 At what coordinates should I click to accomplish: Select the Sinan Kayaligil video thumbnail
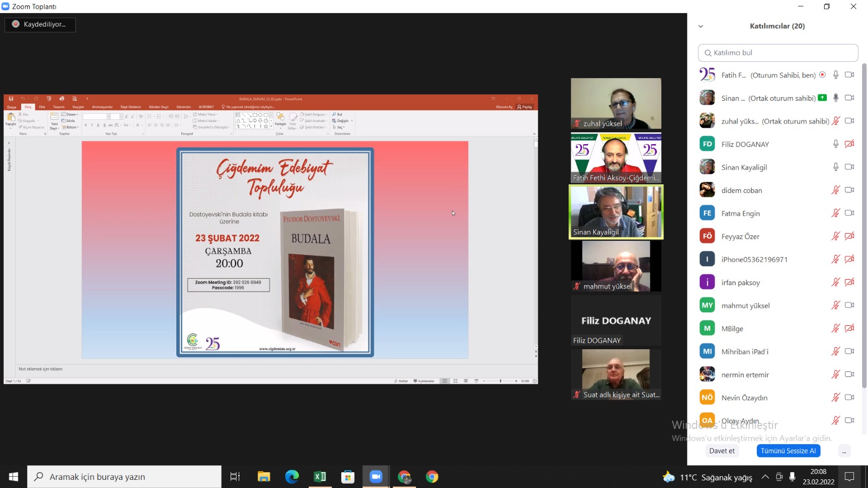tap(616, 212)
